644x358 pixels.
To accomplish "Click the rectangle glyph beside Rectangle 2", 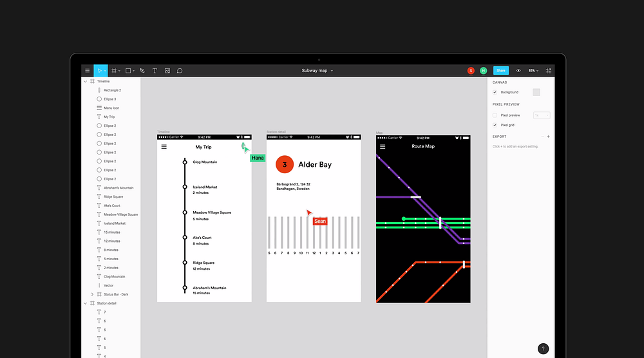I will tap(99, 90).
